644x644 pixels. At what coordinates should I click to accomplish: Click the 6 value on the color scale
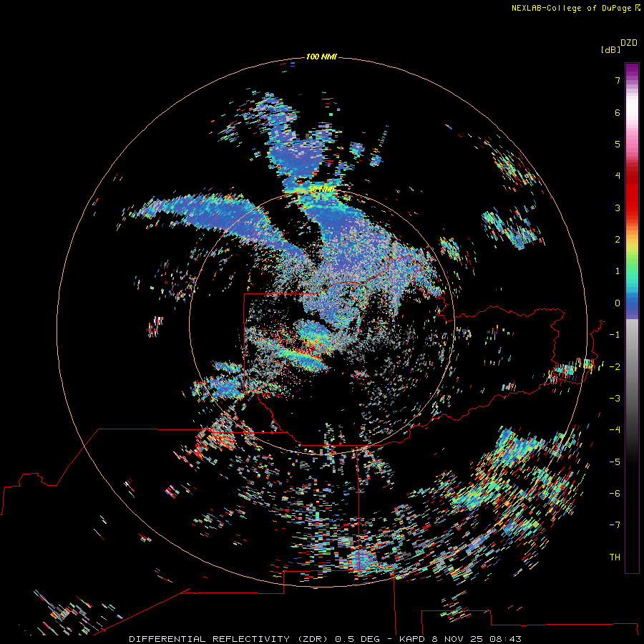618,112
